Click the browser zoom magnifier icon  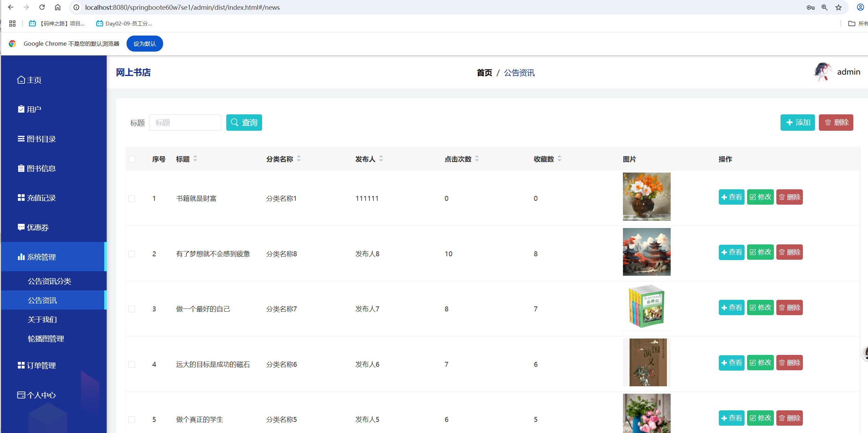point(824,7)
